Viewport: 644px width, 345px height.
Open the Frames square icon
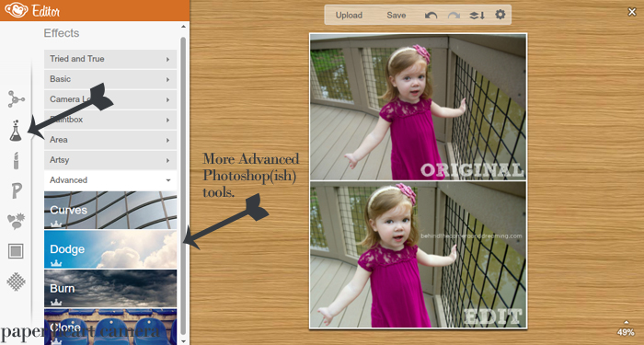click(x=16, y=251)
